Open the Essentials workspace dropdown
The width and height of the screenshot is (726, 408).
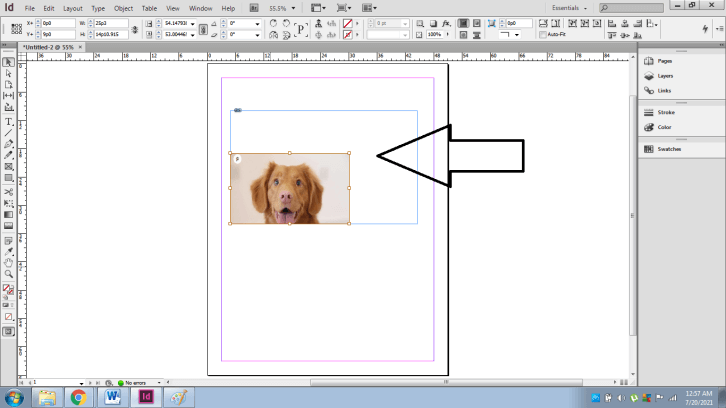click(570, 8)
